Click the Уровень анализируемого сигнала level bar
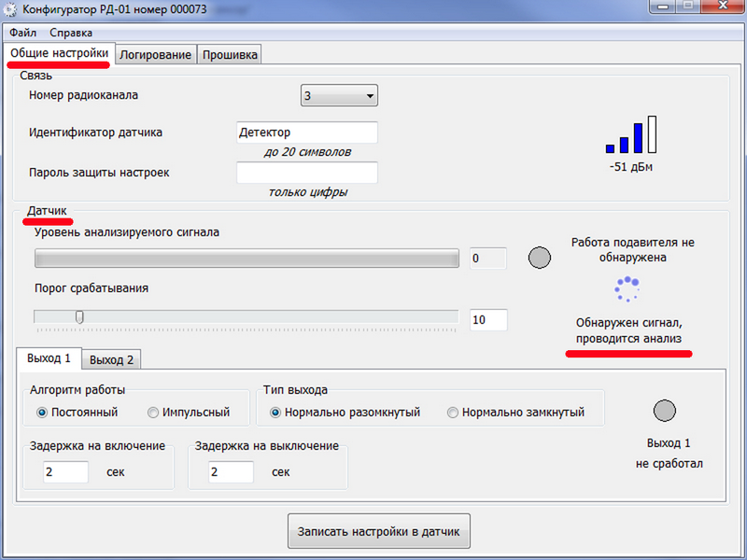This screenshot has height=560, width=747. pos(247,259)
